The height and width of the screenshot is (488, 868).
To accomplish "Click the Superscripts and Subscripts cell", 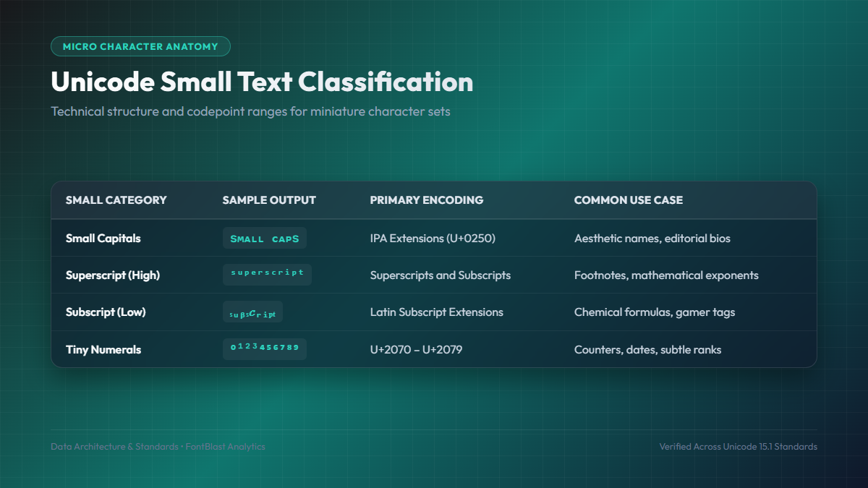I will pos(441,275).
